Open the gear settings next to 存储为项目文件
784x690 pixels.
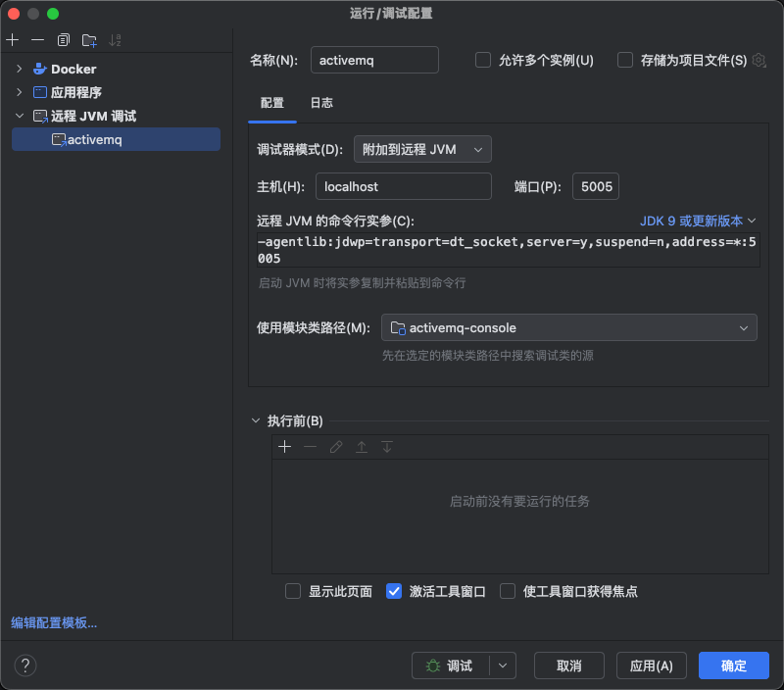759,61
